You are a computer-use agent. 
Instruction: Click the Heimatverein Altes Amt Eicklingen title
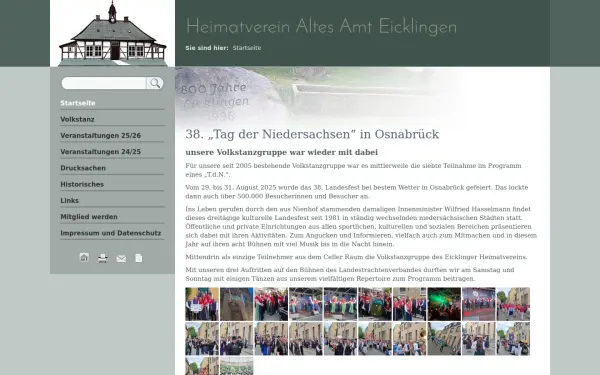[321, 27]
